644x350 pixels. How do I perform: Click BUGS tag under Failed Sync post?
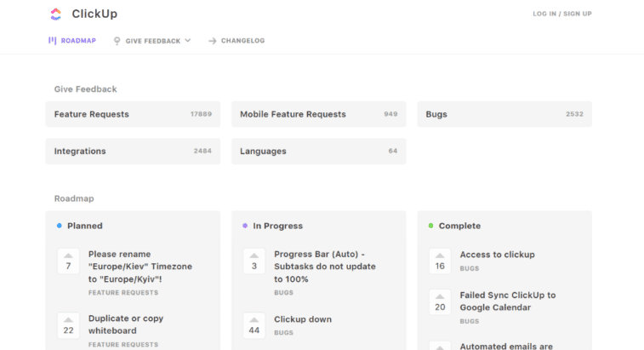click(x=469, y=322)
